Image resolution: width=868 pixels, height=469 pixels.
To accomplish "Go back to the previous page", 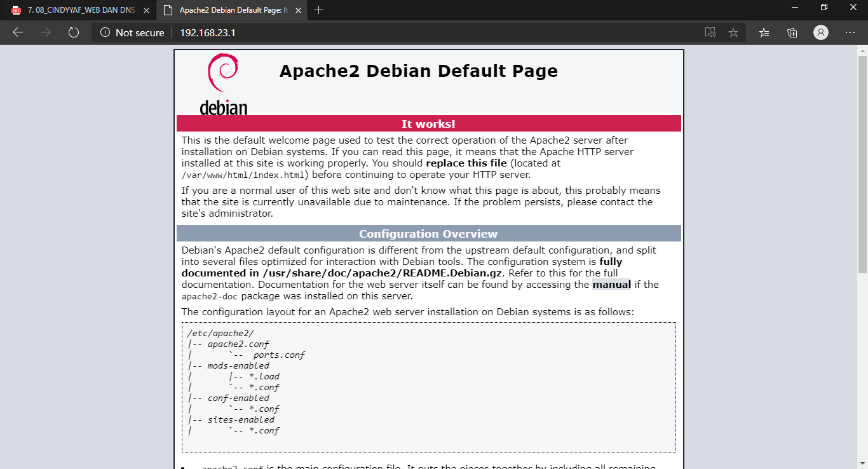I will pos(18,32).
